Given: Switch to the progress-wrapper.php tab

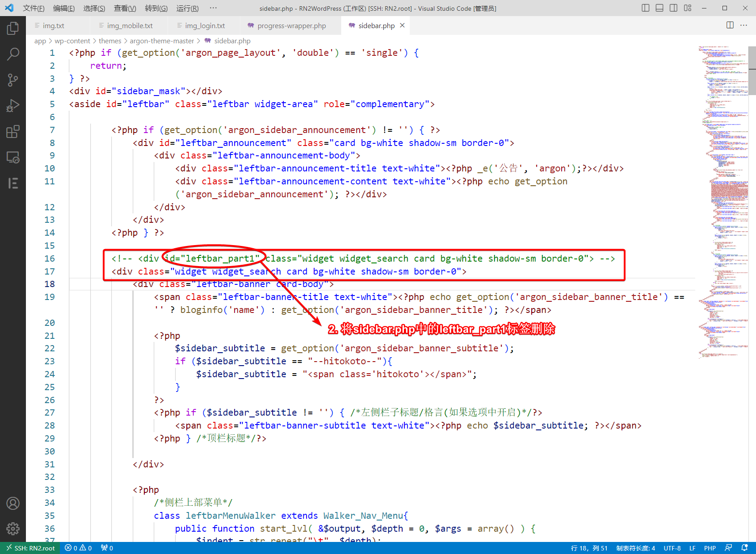Looking at the screenshot, I should [x=291, y=25].
